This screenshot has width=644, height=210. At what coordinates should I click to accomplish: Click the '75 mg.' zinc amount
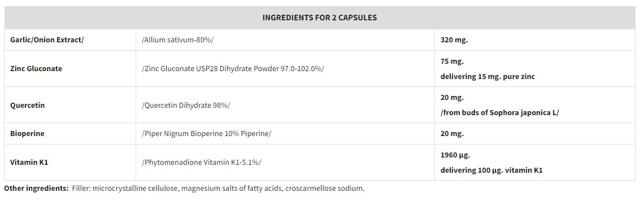452,62
